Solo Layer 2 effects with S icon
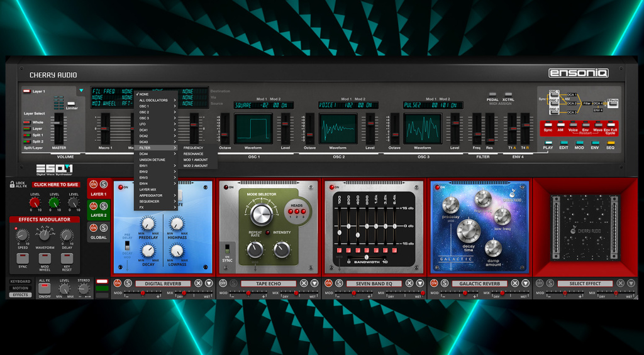Image resolution: width=644 pixels, height=355 pixels. tap(104, 205)
